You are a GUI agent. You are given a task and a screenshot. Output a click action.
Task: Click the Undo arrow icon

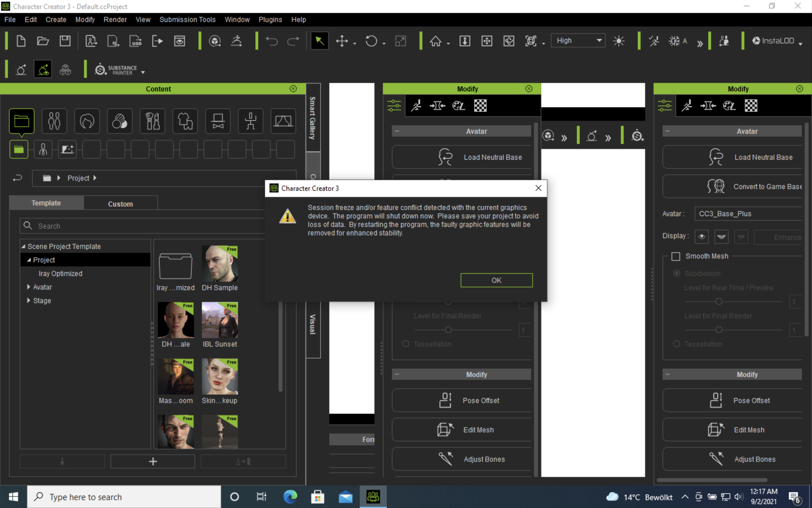[x=272, y=41]
